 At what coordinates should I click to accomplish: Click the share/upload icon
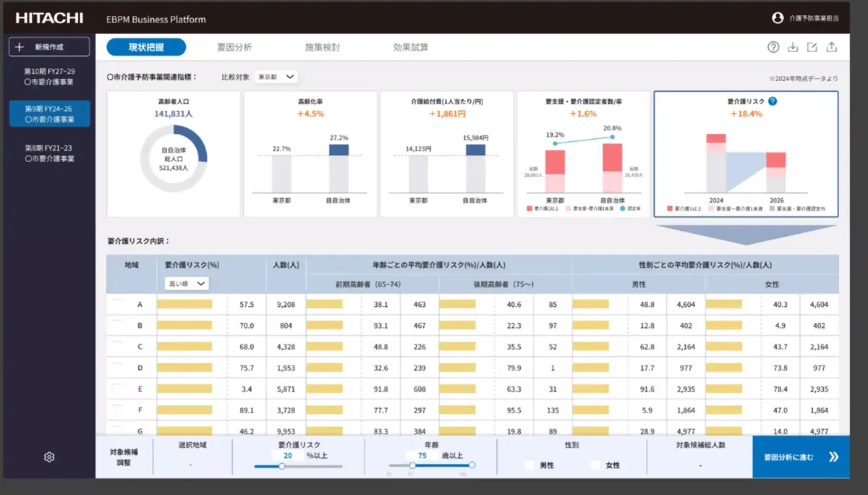832,48
